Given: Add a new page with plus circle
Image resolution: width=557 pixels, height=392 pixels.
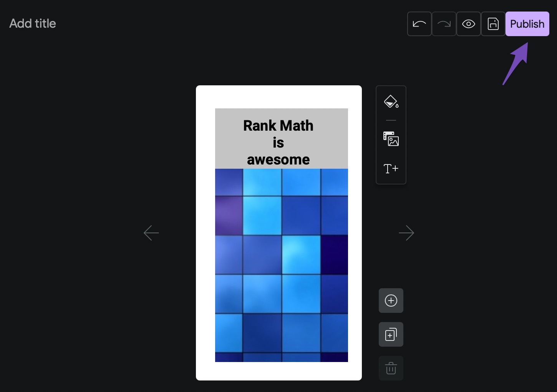Looking at the screenshot, I should coord(391,301).
